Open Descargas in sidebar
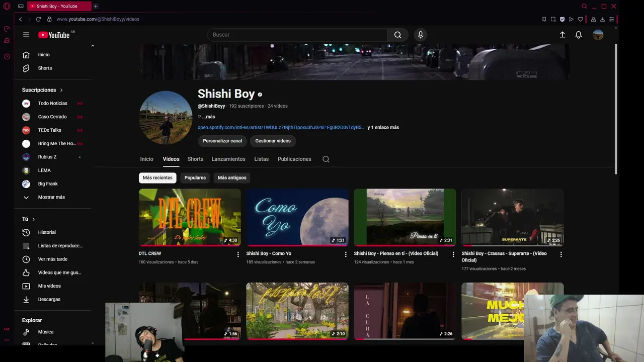The height and width of the screenshot is (362, 644). (x=52, y=300)
